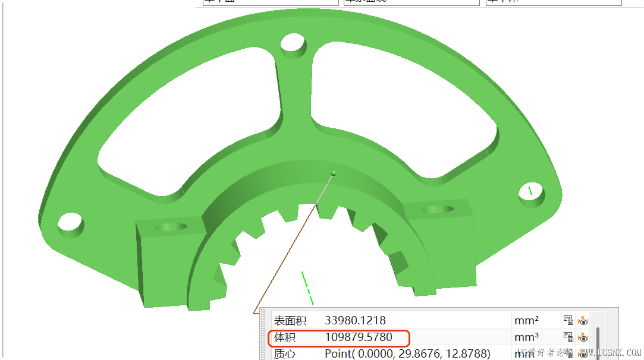
Task: Toggle the eye icon for 表面积 row
Action: (583, 320)
